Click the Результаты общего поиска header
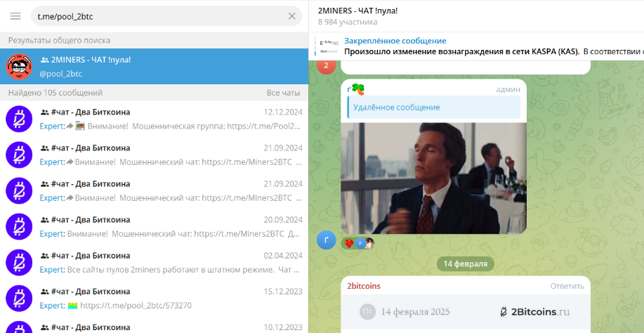The height and width of the screenshot is (333, 644). [59, 41]
